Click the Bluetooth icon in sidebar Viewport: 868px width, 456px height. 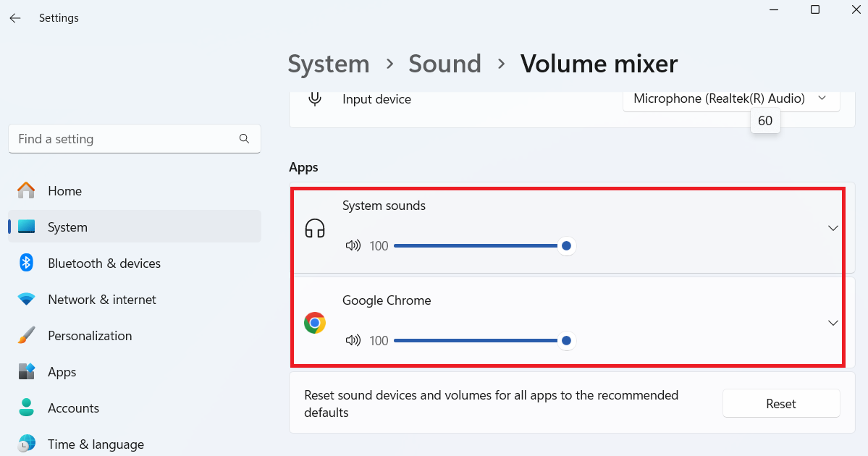click(26, 263)
